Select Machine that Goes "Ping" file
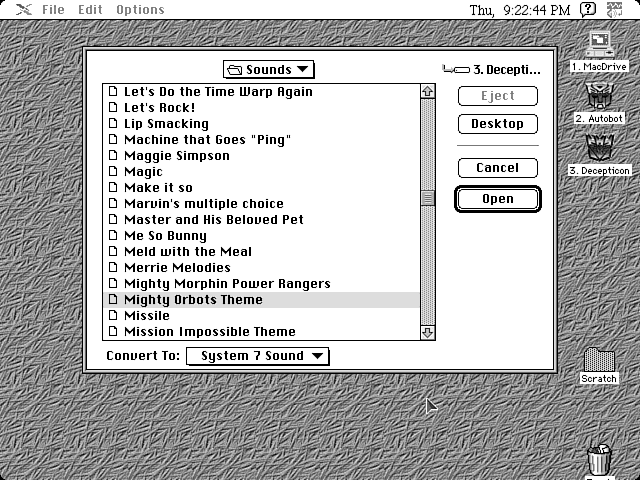This screenshot has height=480, width=640. tap(261, 140)
